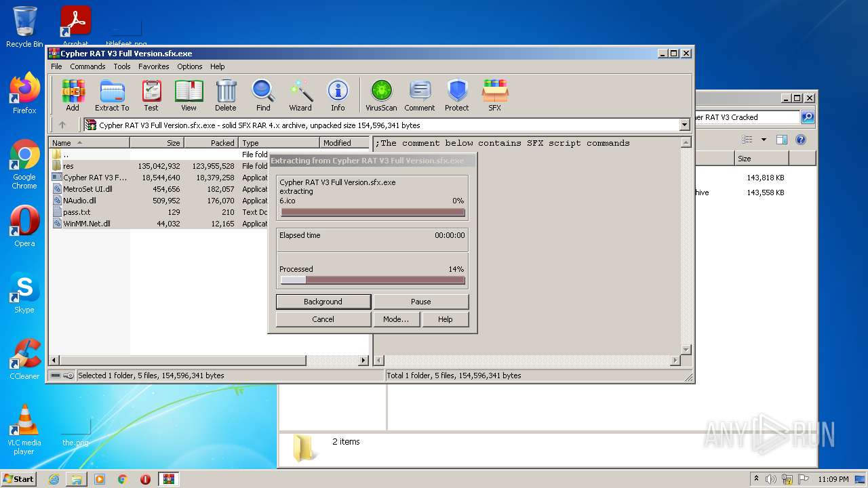This screenshot has height=488, width=868.
Task: Open the File menu
Action: pyautogui.click(x=56, y=66)
